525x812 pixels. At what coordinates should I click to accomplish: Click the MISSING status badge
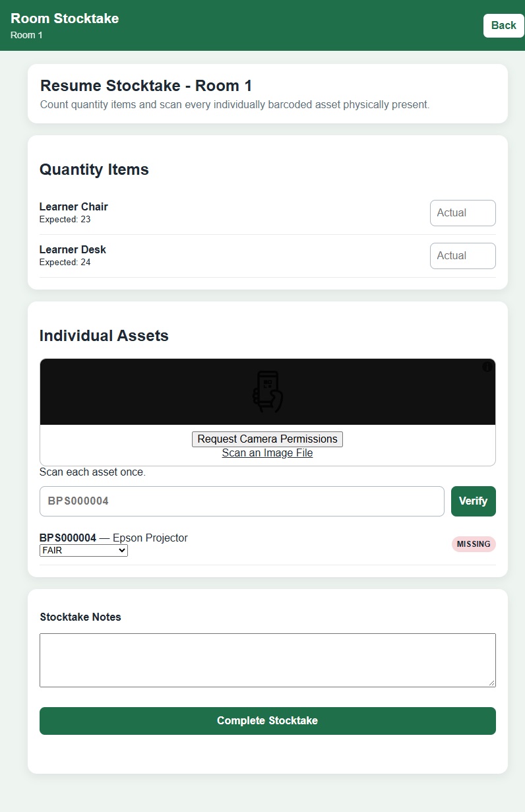coord(474,544)
